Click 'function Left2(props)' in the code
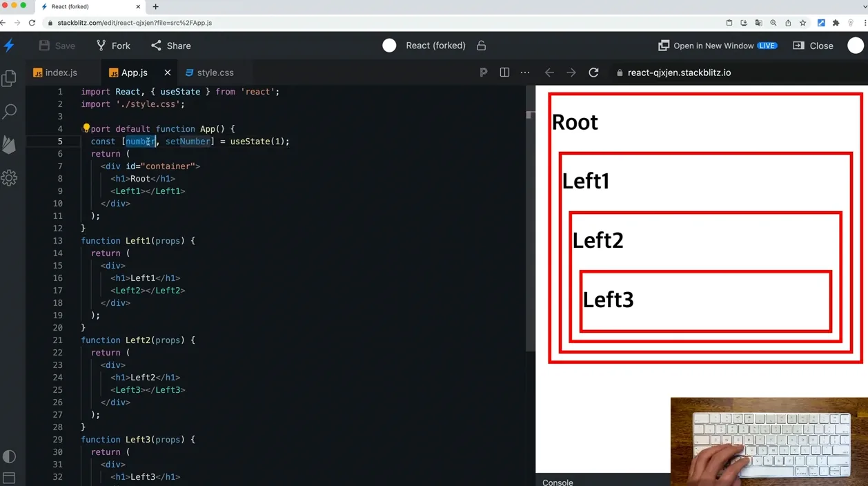Image resolution: width=868 pixels, height=486 pixels. (x=133, y=340)
